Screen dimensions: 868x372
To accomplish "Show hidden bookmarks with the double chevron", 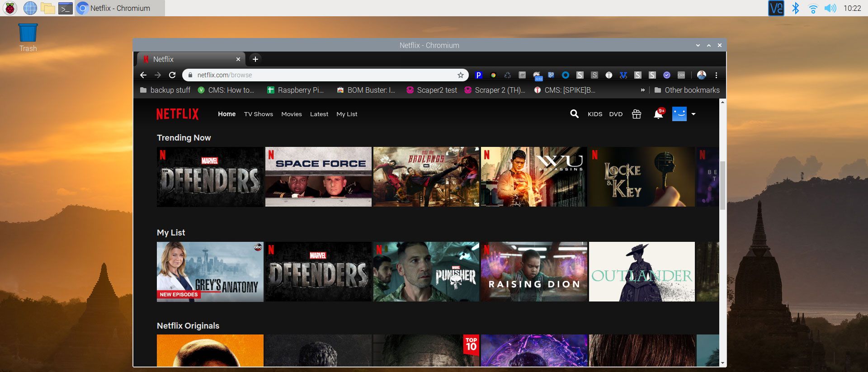I will point(642,90).
